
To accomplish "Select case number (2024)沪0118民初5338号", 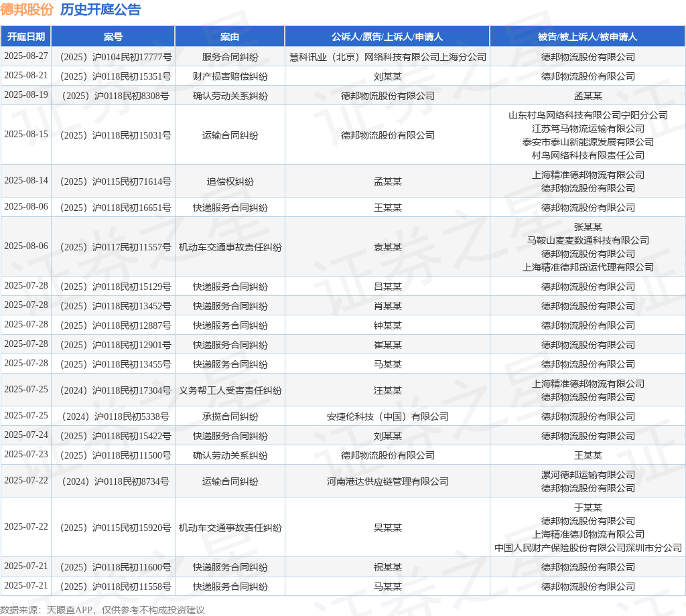I will pyautogui.click(x=115, y=416).
